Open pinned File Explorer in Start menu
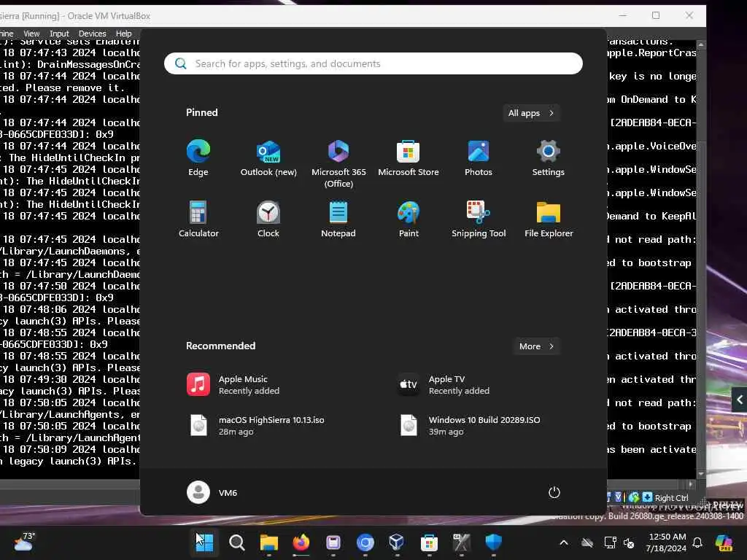The image size is (747, 560). click(x=549, y=219)
